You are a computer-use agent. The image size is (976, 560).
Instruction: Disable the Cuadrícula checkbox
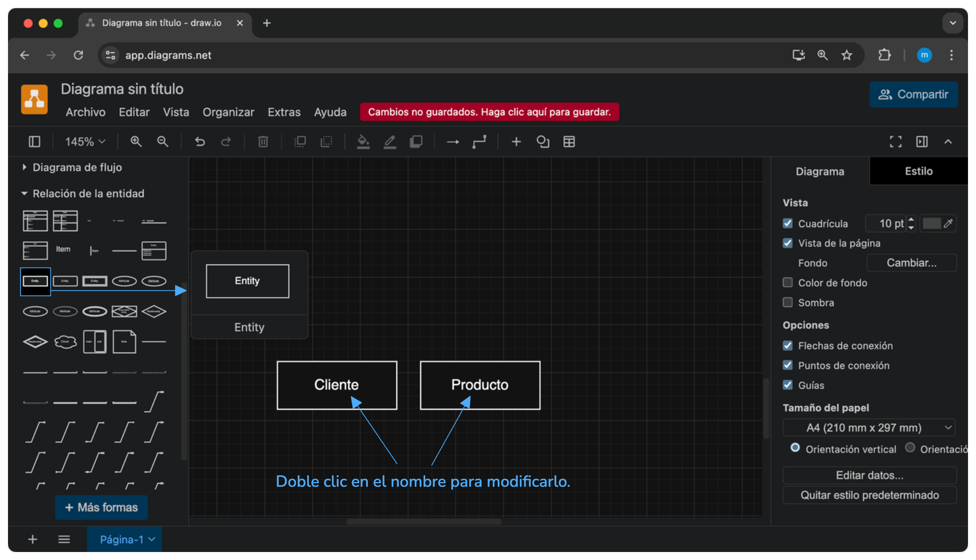click(x=788, y=223)
